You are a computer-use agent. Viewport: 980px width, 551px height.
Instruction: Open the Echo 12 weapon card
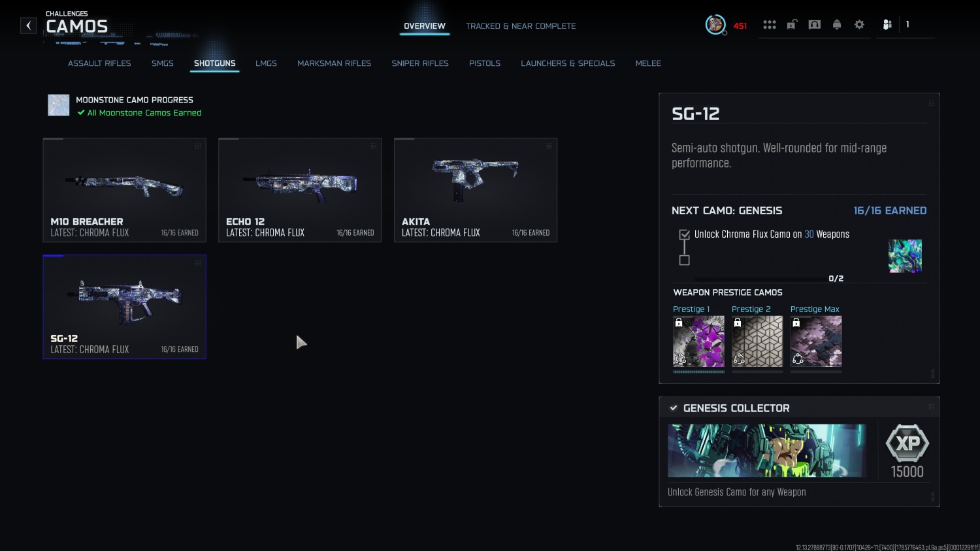[x=300, y=190]
